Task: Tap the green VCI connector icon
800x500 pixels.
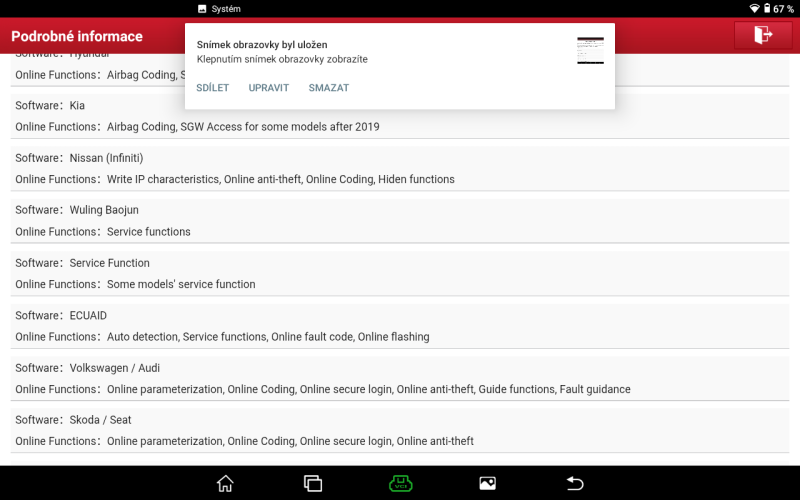Action: [x=401, y=483]
